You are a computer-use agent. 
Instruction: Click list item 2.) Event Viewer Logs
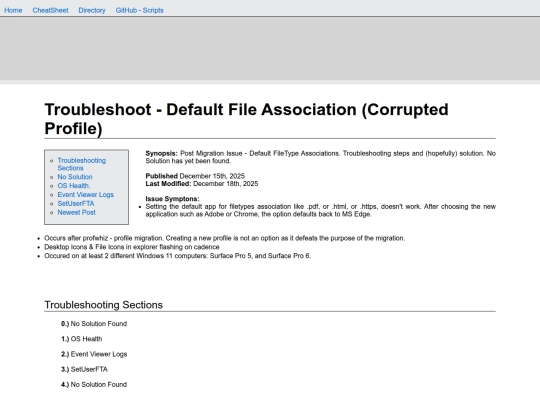pos(94,354)
